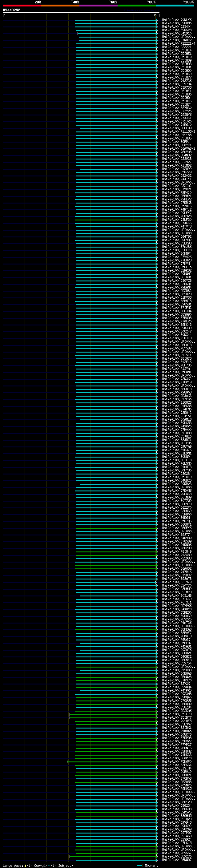197x868 pixels.
Task: Select the UniRef100_A1SYA4 label
Action: click(x=177, y=369)
